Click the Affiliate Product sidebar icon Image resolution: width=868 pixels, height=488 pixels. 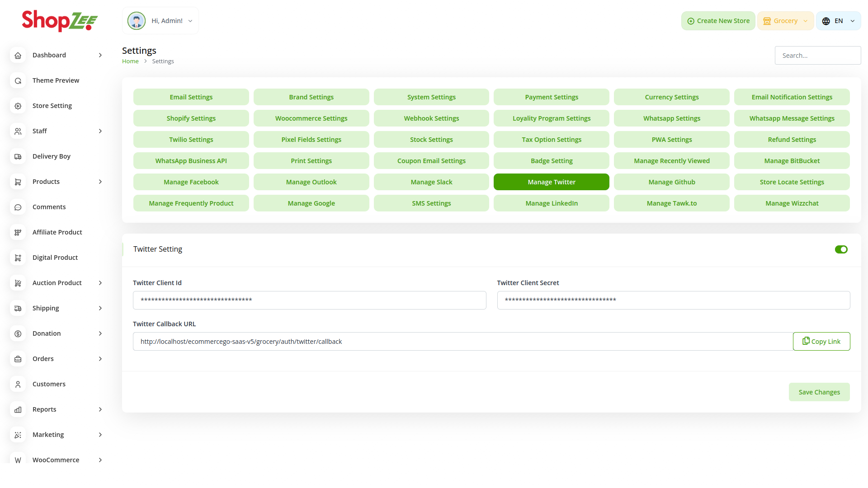click(18, 232)
